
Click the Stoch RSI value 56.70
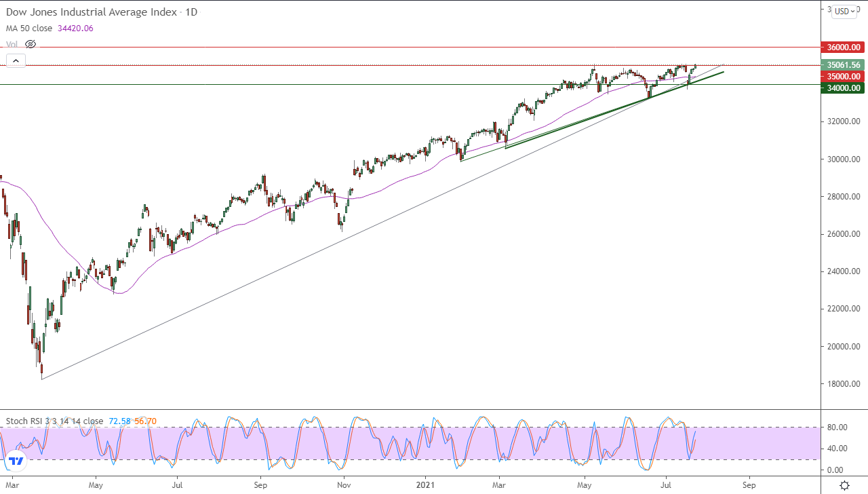(145, 421)
